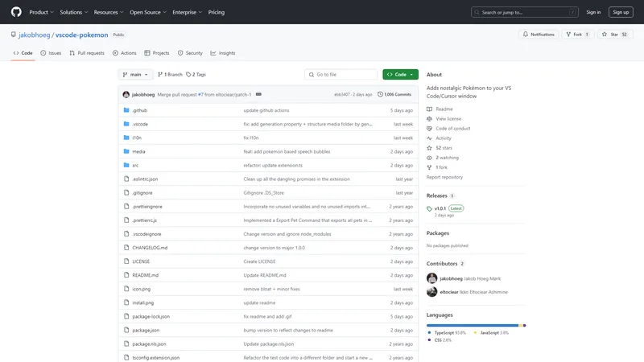Click the l10n folder icon
644x362 pixels.
pyautogui.click(x=126, y=138)
